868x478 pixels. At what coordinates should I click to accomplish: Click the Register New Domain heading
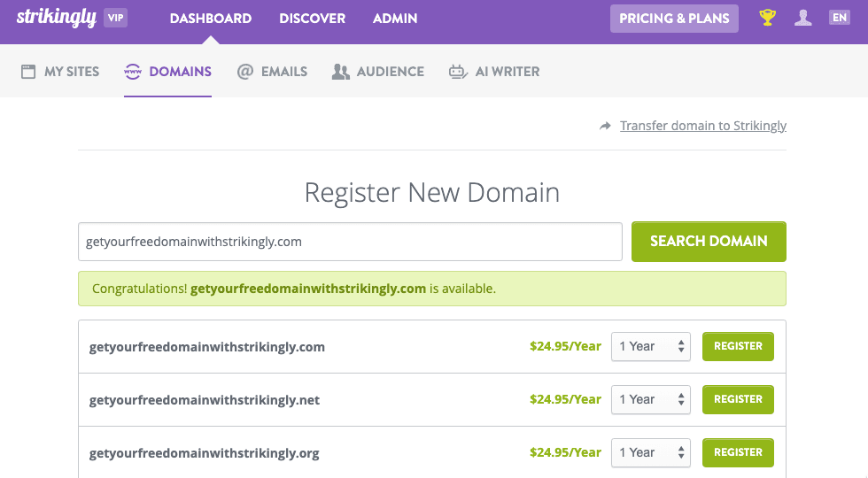(432, 193)
